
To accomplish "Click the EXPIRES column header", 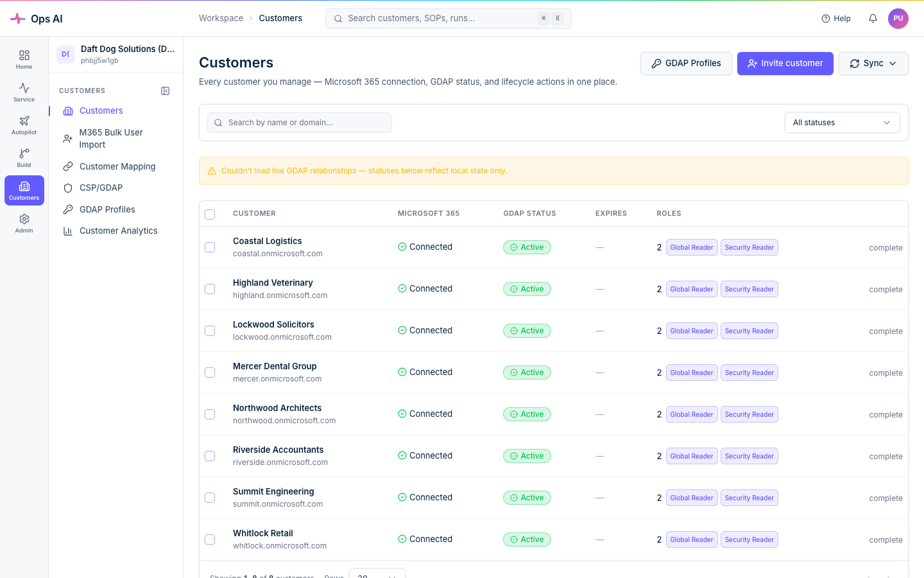I will [x=611, y=214].
